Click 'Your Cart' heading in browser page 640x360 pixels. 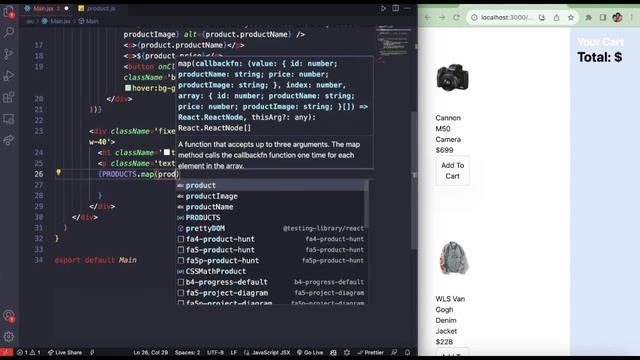tap(600, 42)
